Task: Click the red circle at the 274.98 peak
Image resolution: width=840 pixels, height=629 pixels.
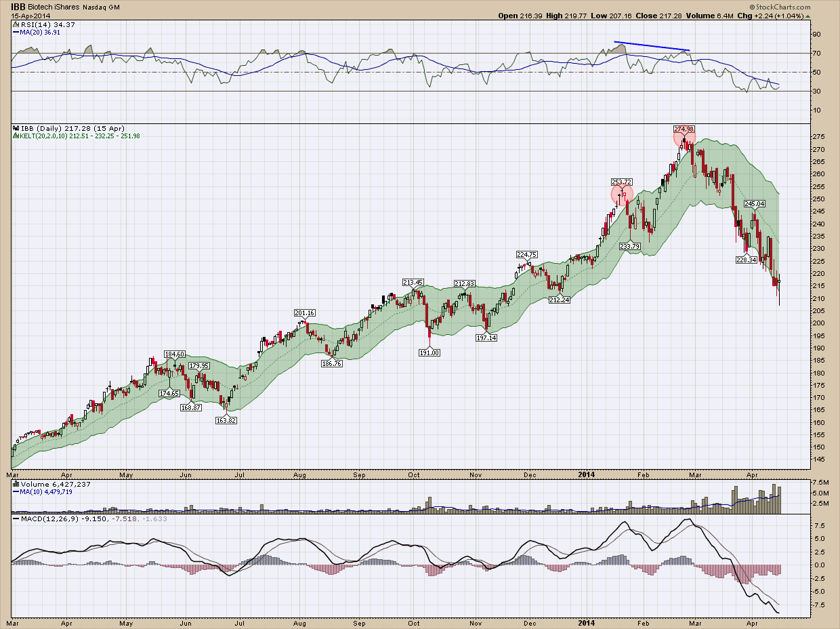Action: pyautogui.click(x=684, y=138)
